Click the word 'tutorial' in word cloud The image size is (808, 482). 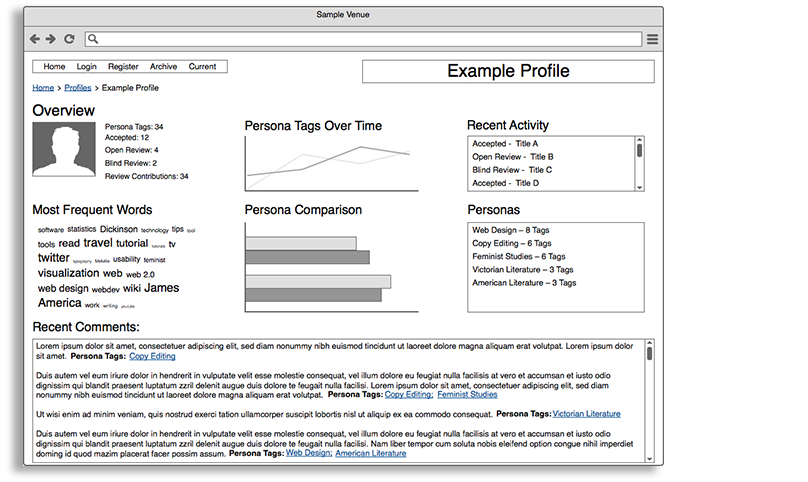click(132, 243)
